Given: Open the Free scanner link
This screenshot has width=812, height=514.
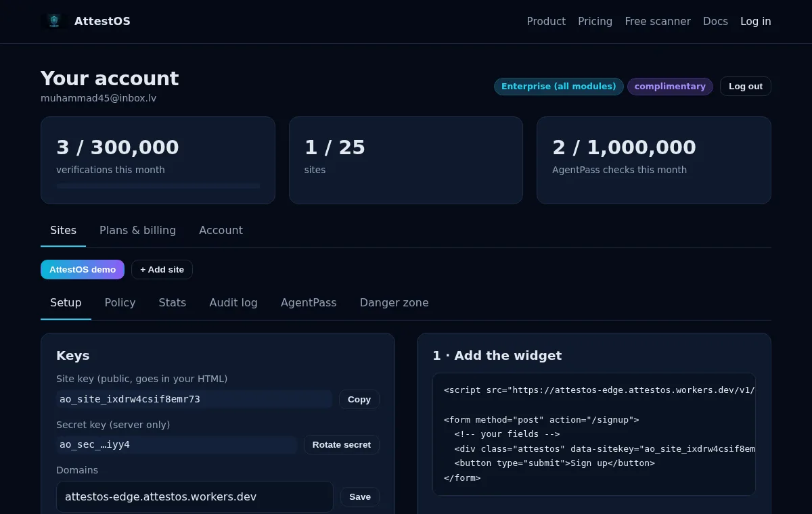Looking at the screenshot, I should tap(658, 22).
